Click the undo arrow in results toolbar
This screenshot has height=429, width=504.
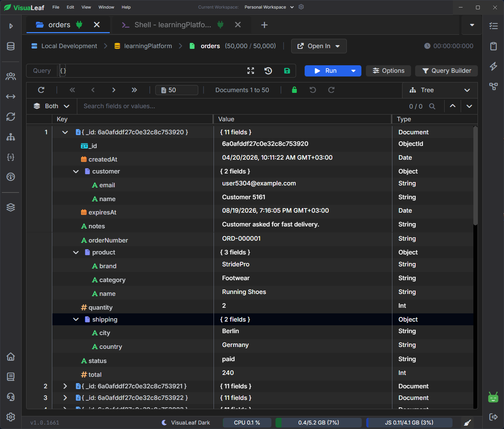[x=313, y=90]
